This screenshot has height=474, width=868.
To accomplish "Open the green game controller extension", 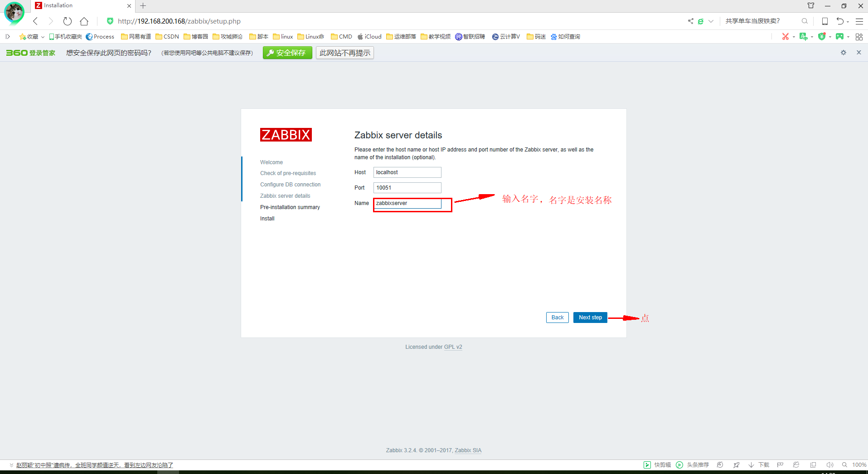I will click(x=840, y=36).
